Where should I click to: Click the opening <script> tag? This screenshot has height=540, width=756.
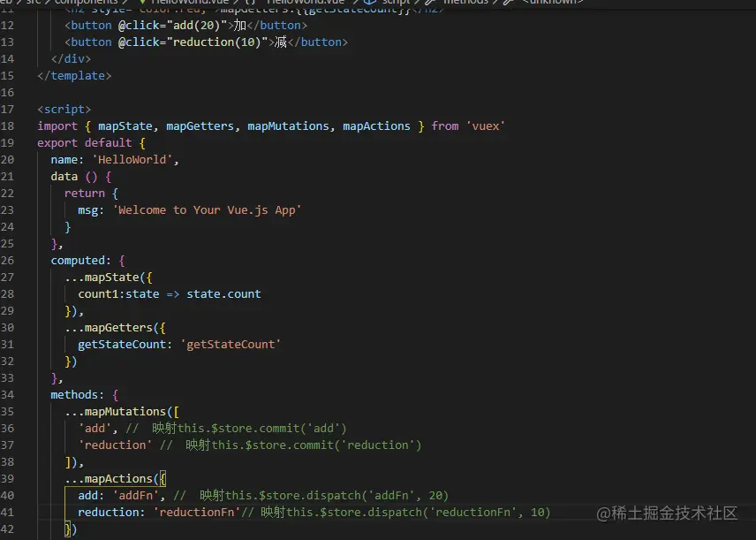64,109
